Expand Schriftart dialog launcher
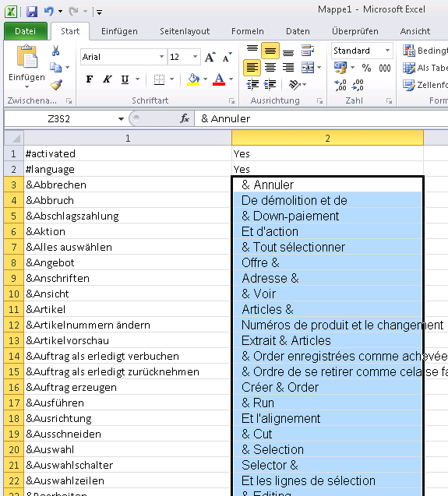 click(232, 101)
